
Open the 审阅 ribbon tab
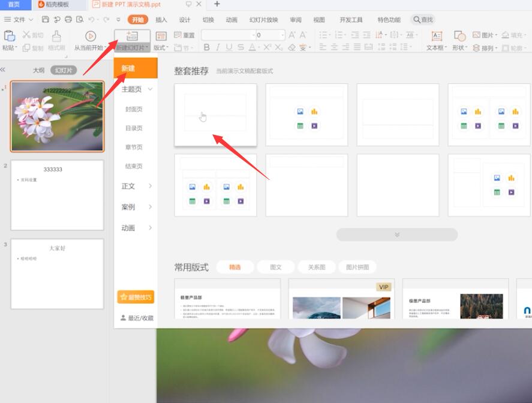pyautogui.click(x=296, y=20)
